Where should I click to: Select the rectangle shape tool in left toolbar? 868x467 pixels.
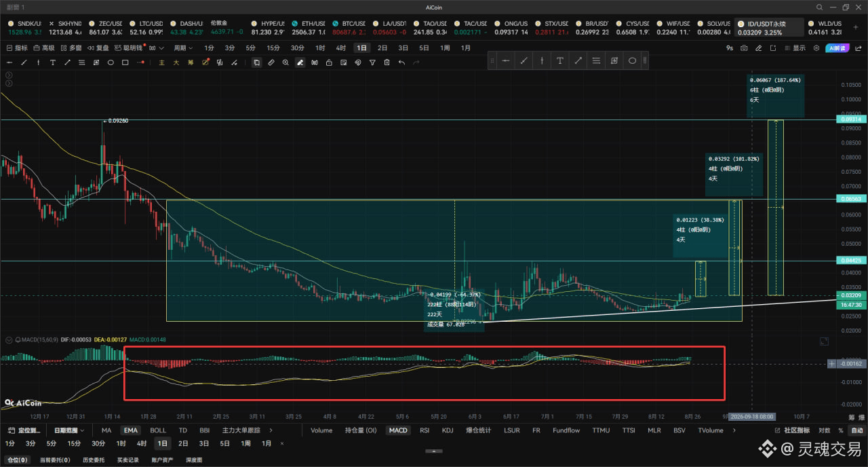point(125,62)
